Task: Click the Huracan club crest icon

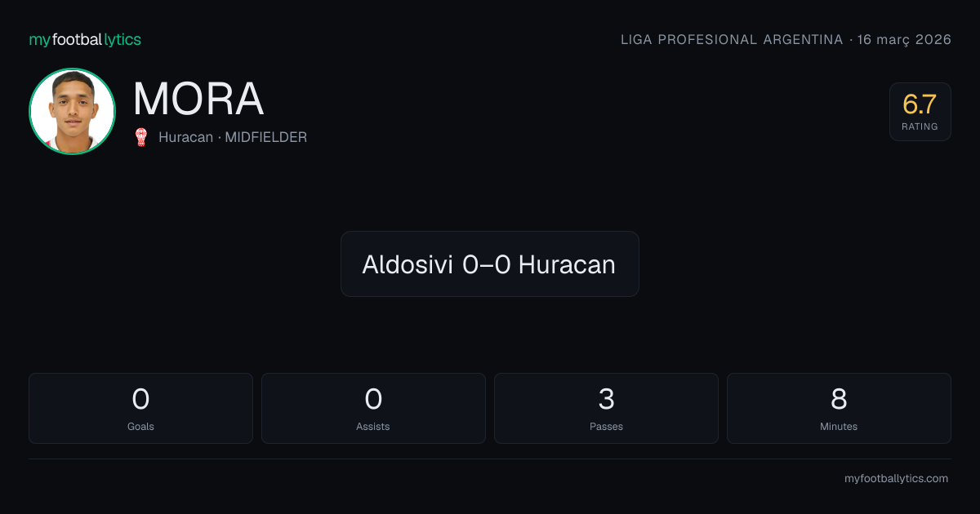Action: click(x=140, y=137)
